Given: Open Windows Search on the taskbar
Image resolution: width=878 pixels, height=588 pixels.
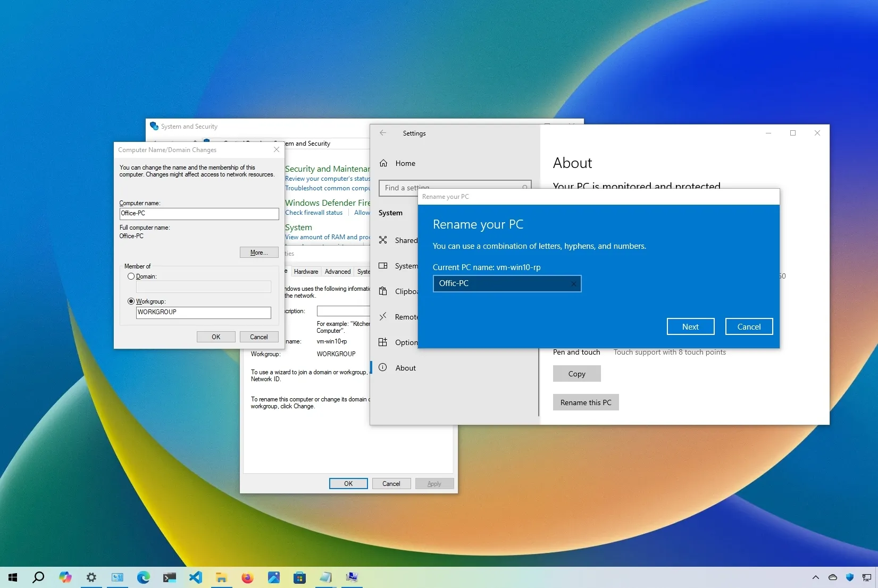Looking at the screenshot, I should coord(38,577).
